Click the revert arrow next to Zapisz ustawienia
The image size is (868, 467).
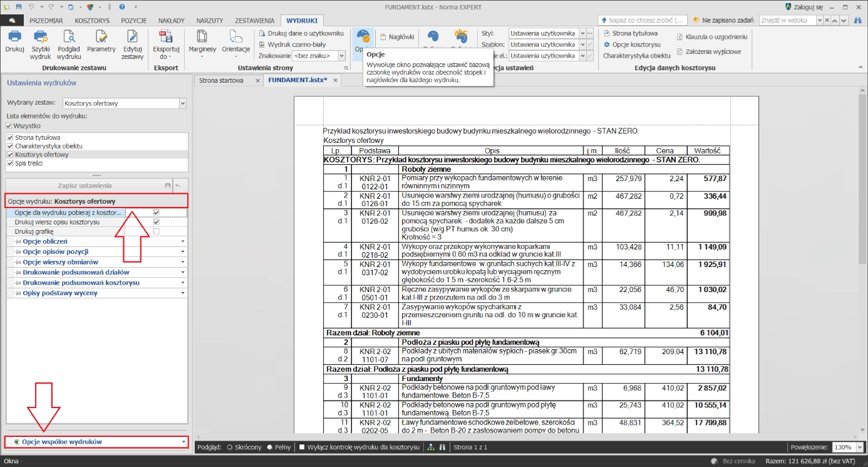coord(178,186)
